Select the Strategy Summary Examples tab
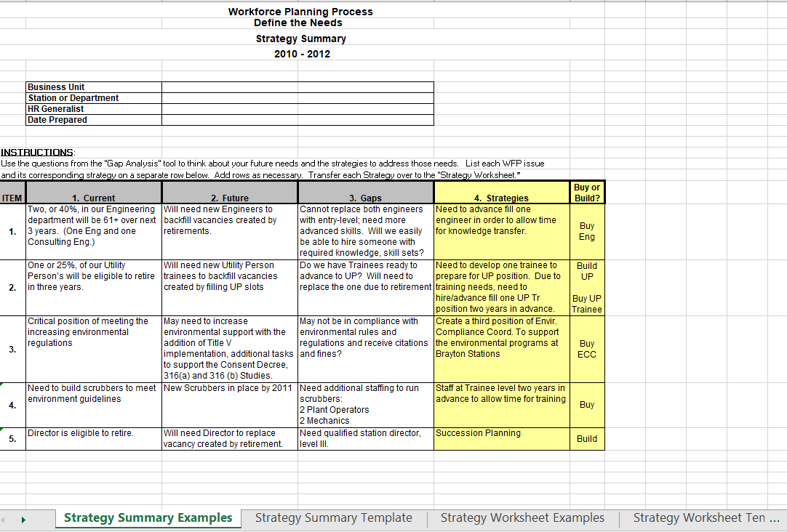The height and width of the screenshot is (532, 787). pos(148,517)
